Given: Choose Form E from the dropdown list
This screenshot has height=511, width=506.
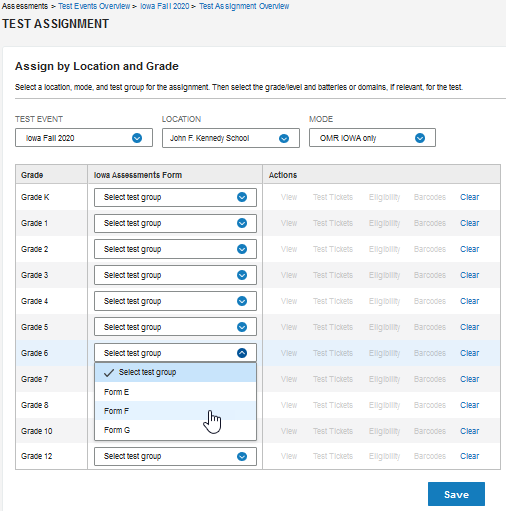Looking at the screenshot, I should pos(175,392).
